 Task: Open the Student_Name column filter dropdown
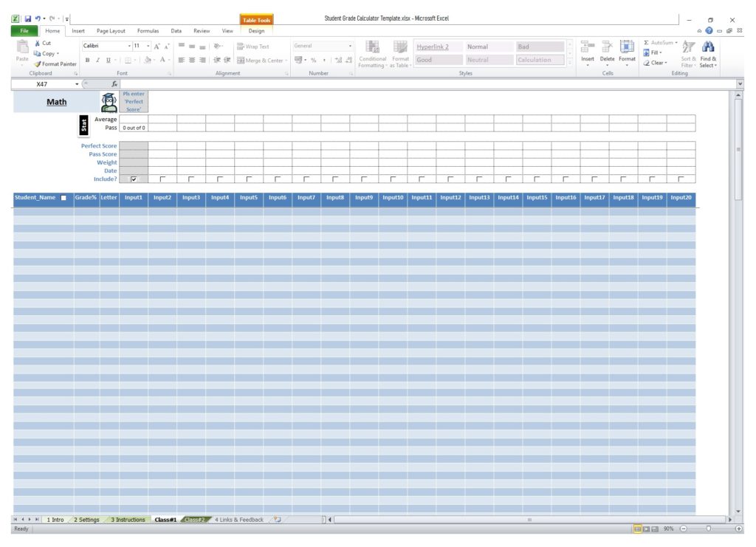(63, 197)
